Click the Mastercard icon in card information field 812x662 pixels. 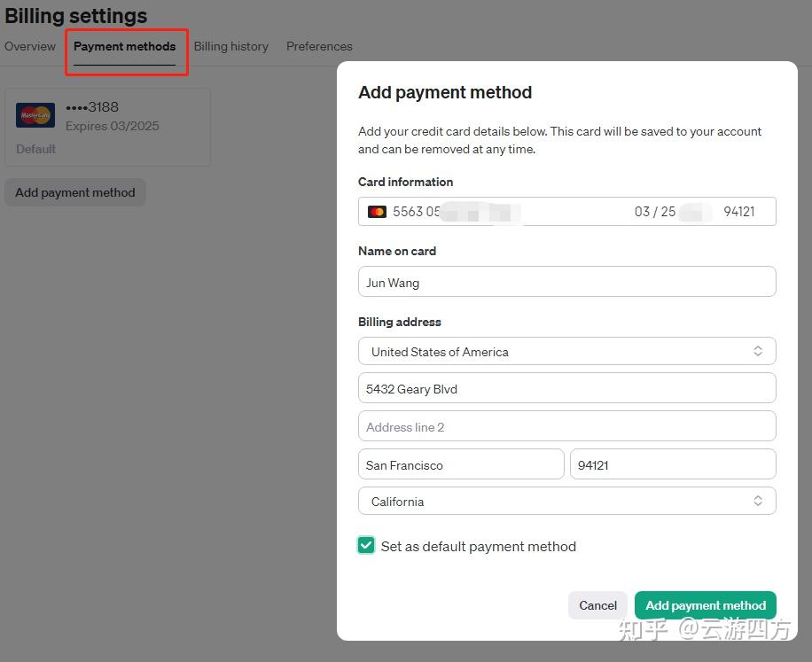[x=377, y=212]
